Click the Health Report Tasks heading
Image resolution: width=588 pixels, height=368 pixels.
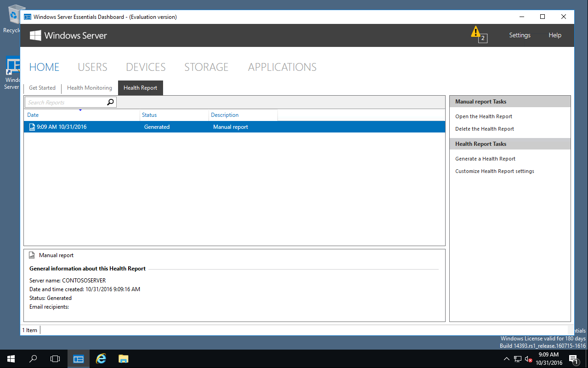point(481,144)
